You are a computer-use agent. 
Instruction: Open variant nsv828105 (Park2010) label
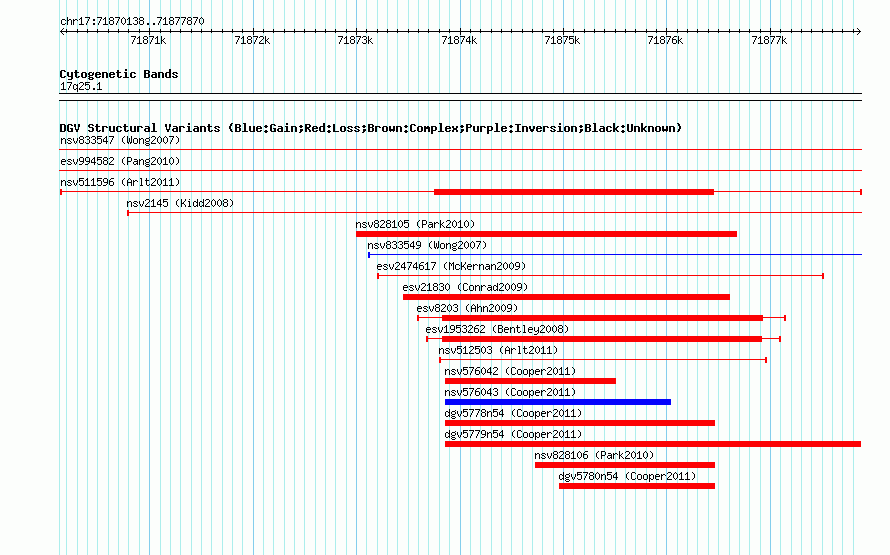coord(415,224)
